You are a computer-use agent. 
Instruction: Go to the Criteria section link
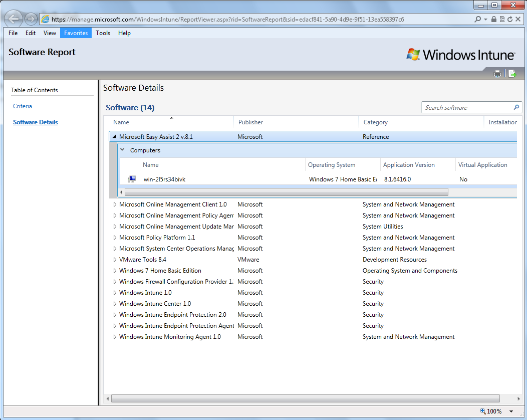tap(23, 106)
